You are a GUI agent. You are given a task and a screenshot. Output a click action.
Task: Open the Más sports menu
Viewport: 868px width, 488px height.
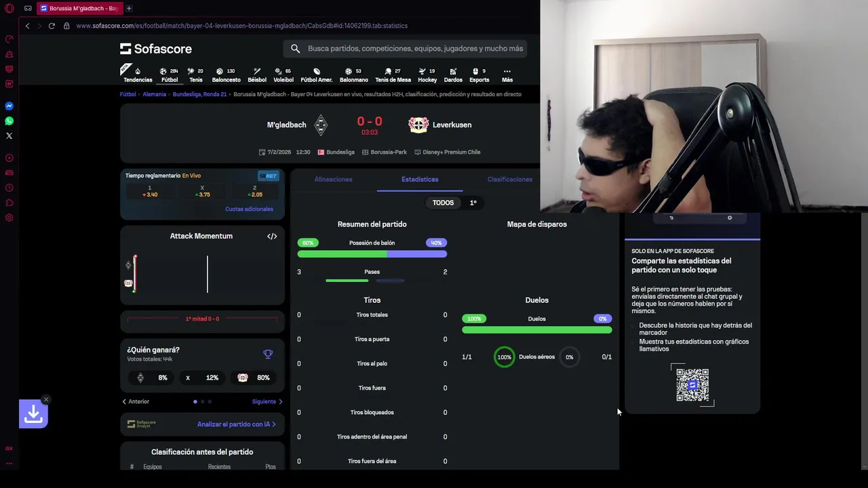click(x=507, y=75)
